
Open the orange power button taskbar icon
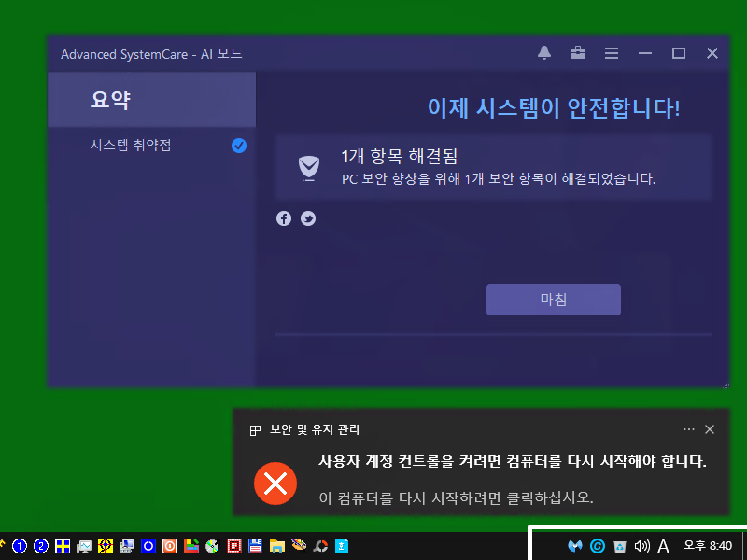(170, 546)
